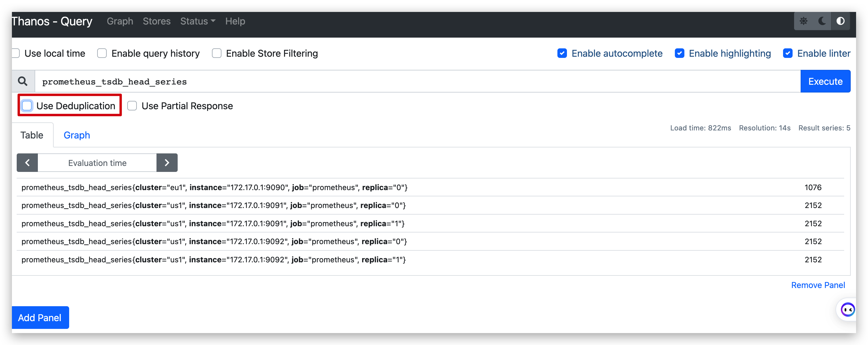Go to previous evaluation time
The width and height of the screenshot is (868, 345).
[x=27, y=163]
